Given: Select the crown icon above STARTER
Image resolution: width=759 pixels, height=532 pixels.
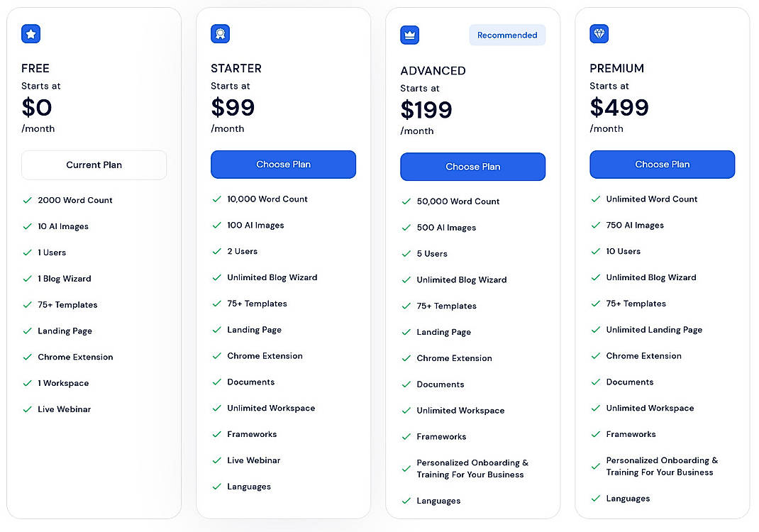Looking at the screenshot, I should click(220, 33).
